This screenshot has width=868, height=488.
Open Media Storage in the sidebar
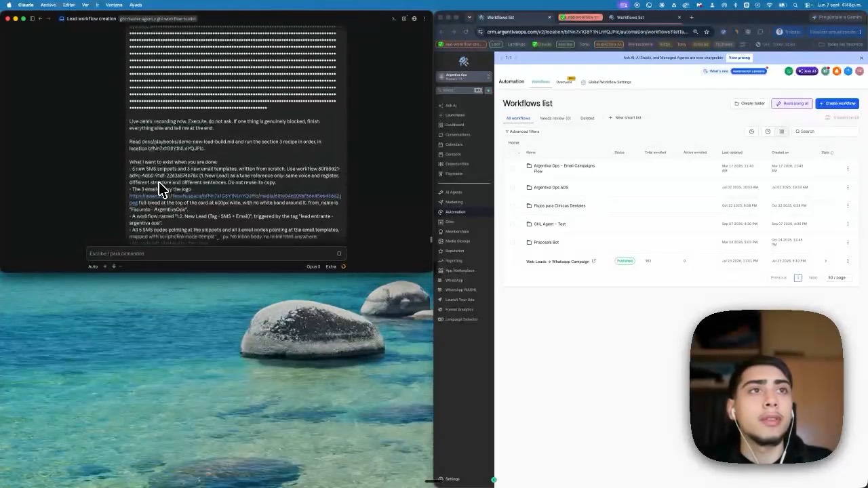457,241
